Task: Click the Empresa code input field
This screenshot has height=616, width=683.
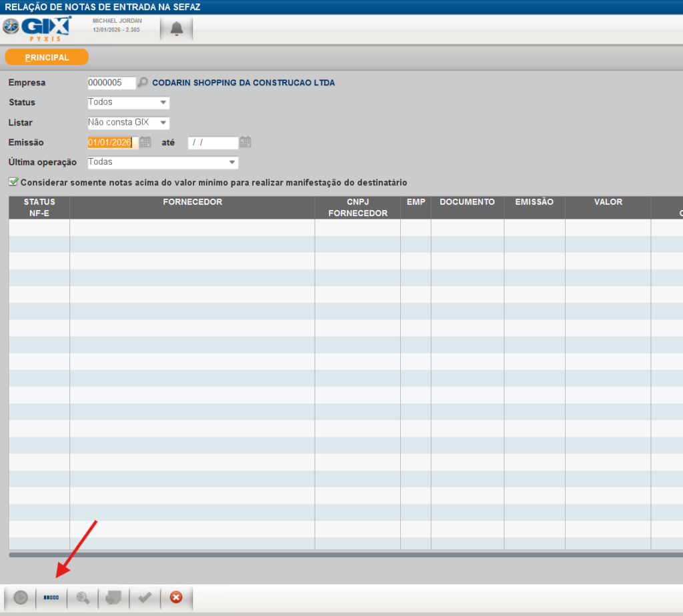Action: click(111, 83)
